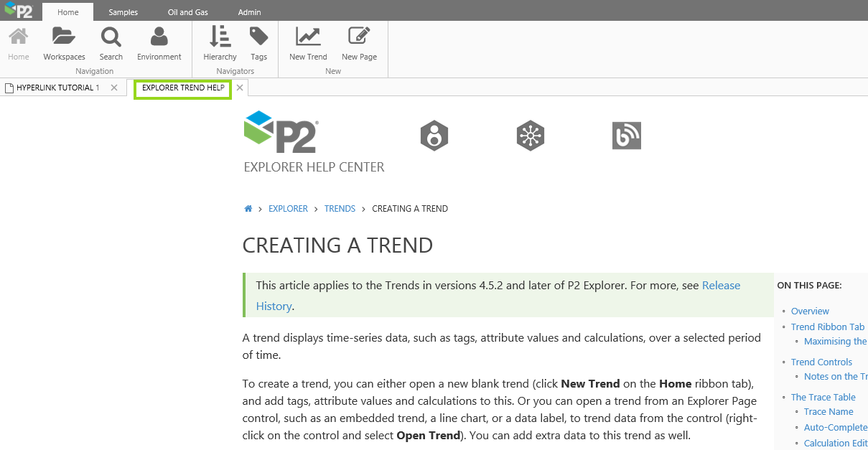Click the ON THIS PAGE heading

click(809, 286)
